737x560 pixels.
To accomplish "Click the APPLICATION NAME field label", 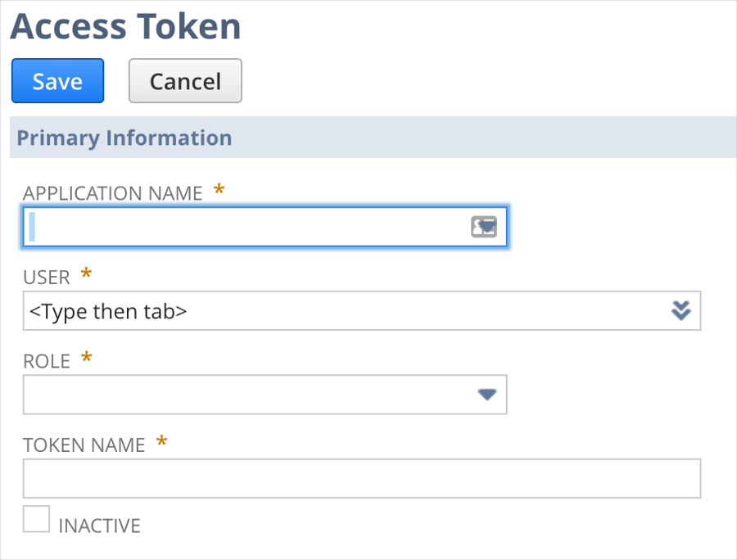I will pos(113,193).
